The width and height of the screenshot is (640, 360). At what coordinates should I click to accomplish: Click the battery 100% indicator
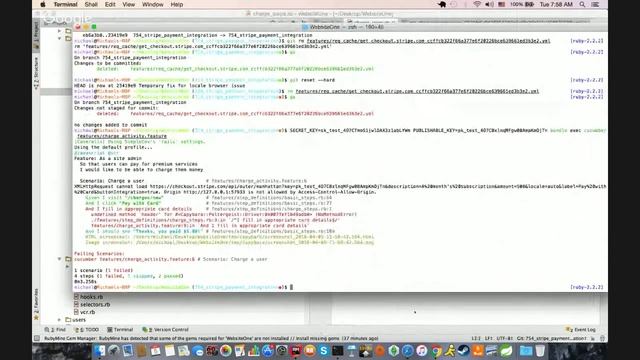522,4
